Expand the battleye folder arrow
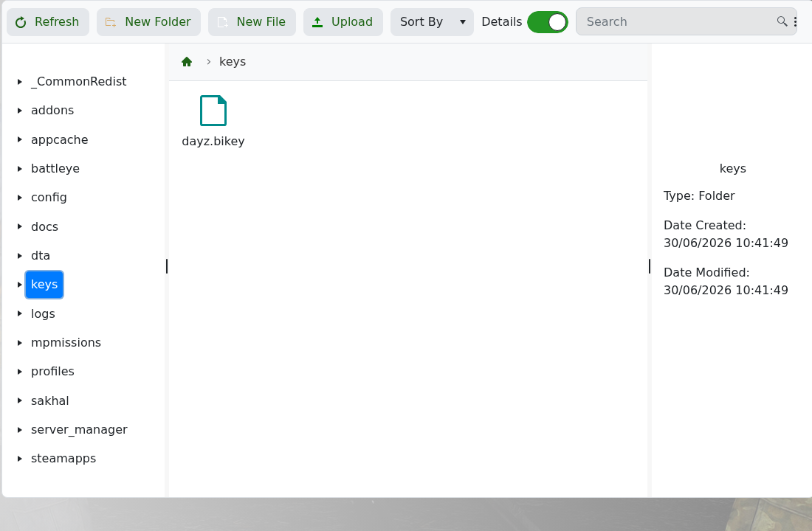 pos(20,169)
